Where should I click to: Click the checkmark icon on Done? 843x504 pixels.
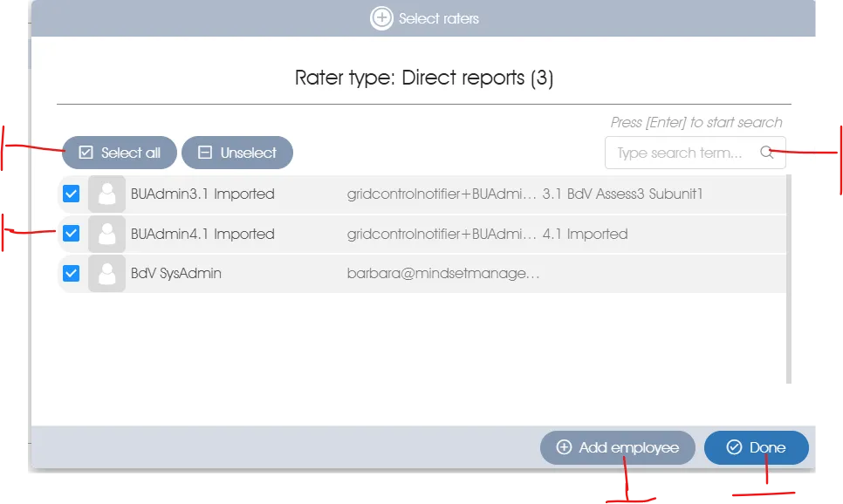point(734,447)
